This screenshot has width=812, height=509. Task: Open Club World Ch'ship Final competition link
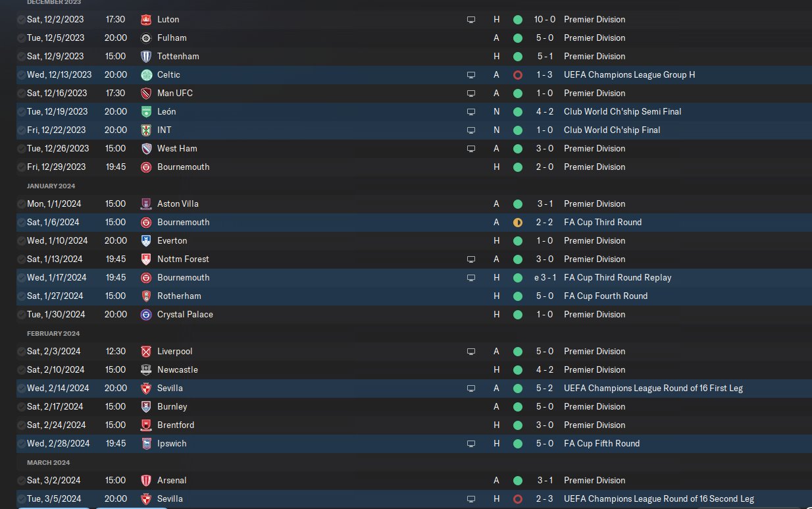(x=612, y=130)
